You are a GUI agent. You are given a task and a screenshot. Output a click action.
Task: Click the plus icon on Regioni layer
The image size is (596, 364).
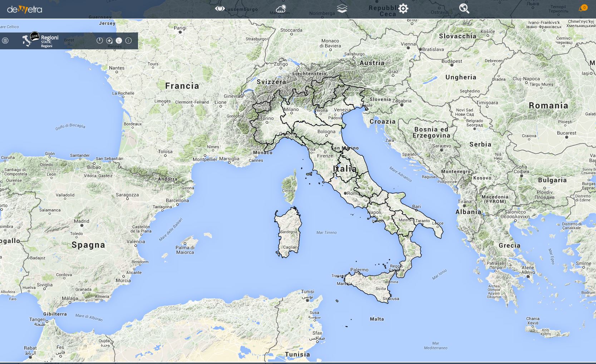pos(109,41)
